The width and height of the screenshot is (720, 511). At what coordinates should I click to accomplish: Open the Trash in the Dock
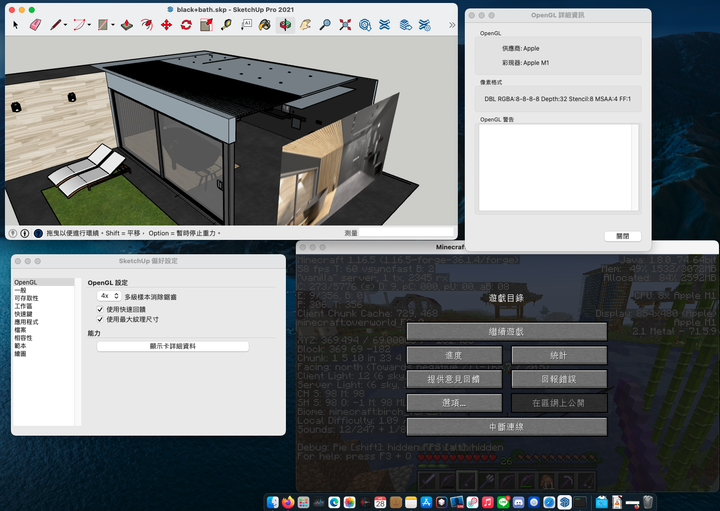(x=648, y=502)
